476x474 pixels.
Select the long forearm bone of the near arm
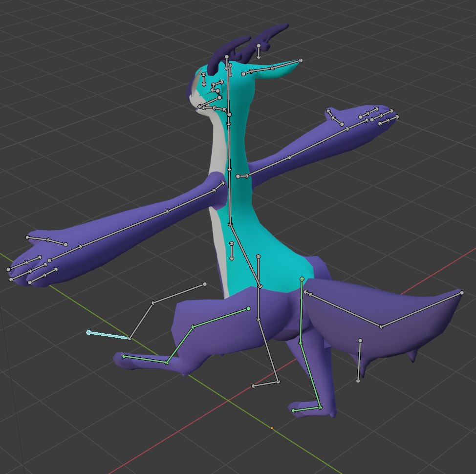click(124, 229)
